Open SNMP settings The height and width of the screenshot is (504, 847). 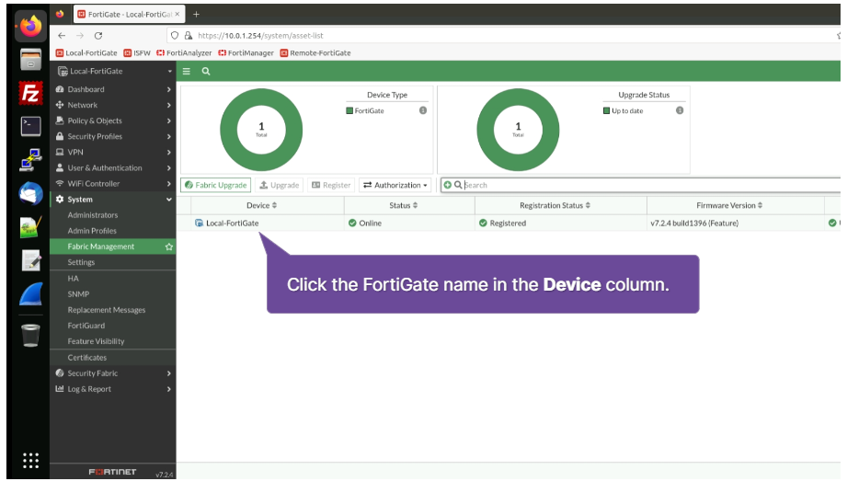[78, 294]
